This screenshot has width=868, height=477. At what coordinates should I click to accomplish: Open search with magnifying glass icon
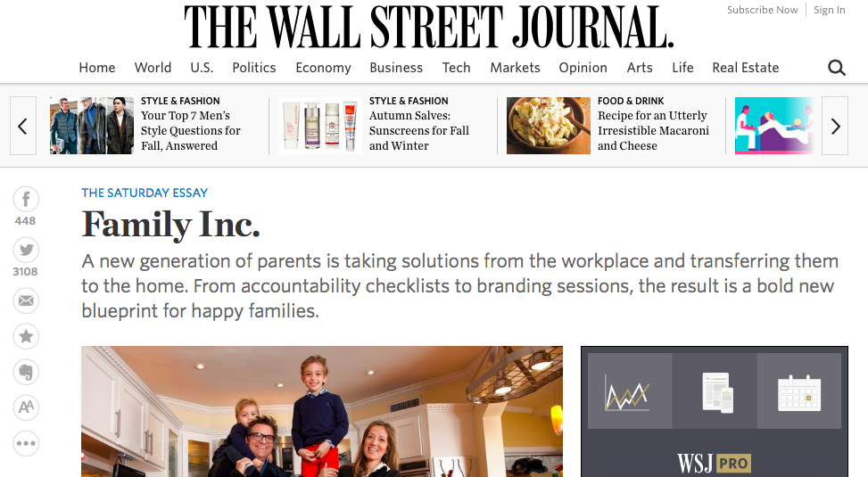(836, 68)
